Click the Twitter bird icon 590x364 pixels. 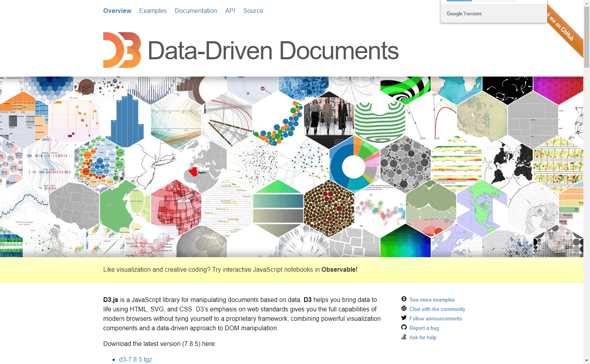(x=404, y=318)
